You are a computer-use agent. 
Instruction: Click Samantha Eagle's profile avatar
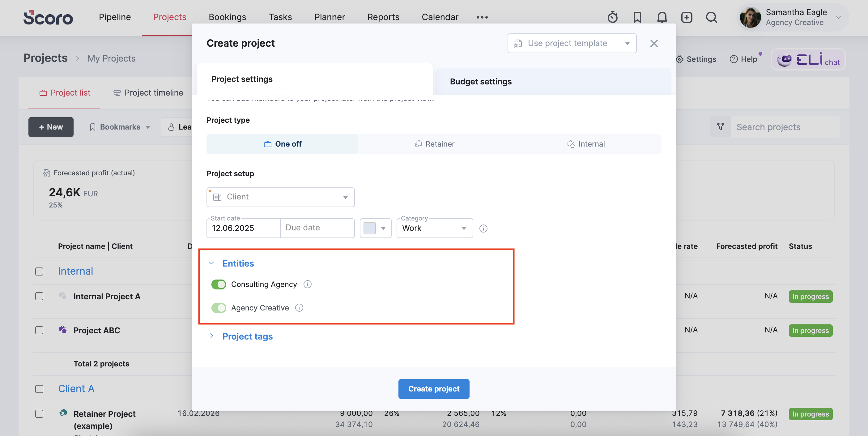tap(750, 17)
